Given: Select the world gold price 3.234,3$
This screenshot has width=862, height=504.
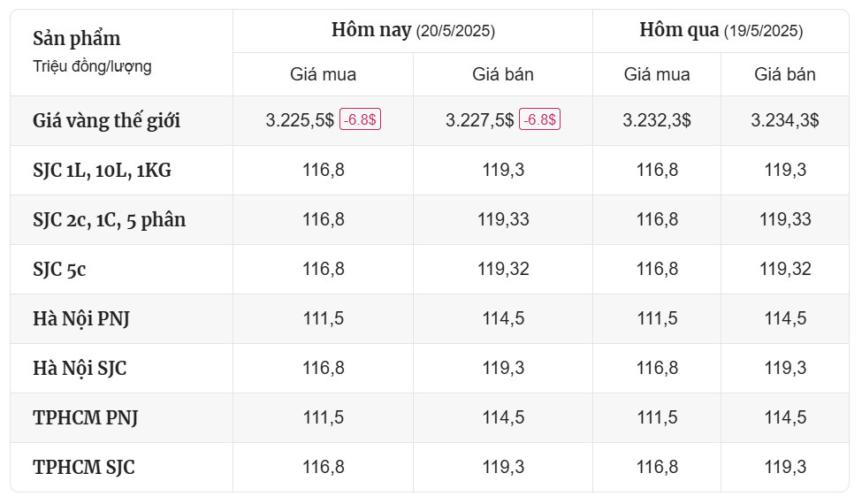Looking at the screenshot, I should point(785,121).
